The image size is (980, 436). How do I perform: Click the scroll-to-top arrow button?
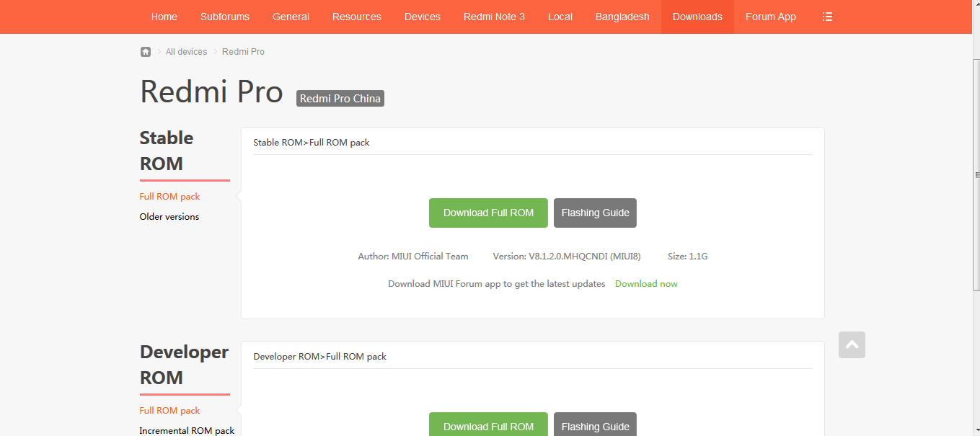[x=852, y=345]
